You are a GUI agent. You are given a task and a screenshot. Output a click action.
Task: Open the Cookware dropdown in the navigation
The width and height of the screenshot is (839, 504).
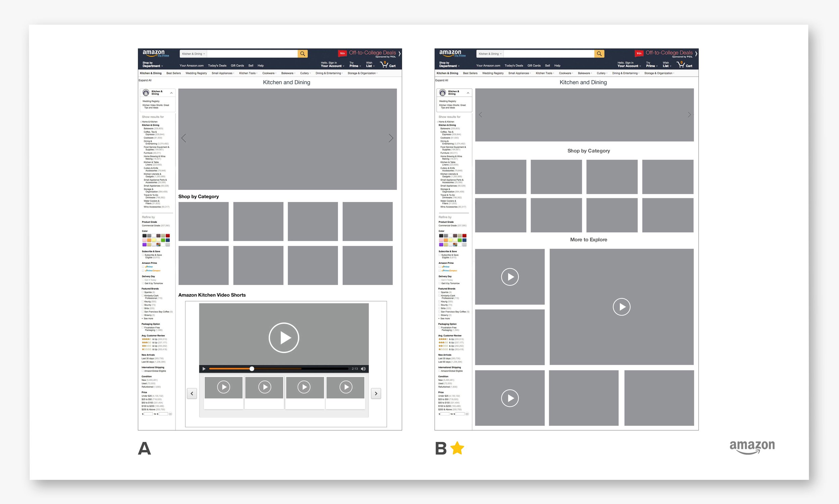pos(269,73)
